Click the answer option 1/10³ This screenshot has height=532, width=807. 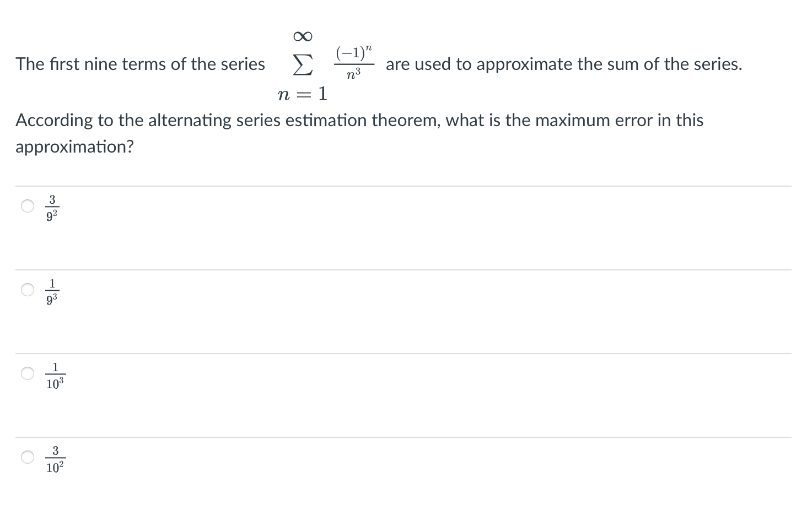pos(55,375)
